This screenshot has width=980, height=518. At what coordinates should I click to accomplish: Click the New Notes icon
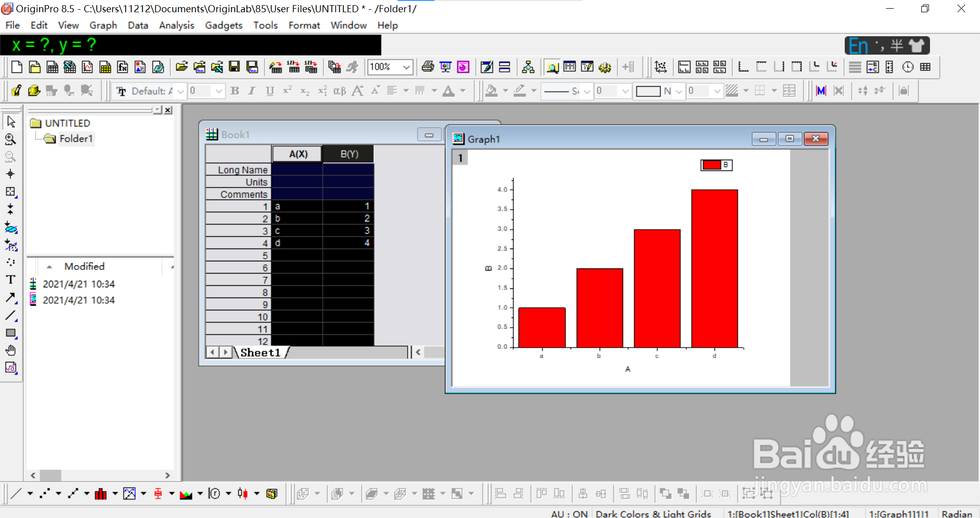(x=158, y=67)
